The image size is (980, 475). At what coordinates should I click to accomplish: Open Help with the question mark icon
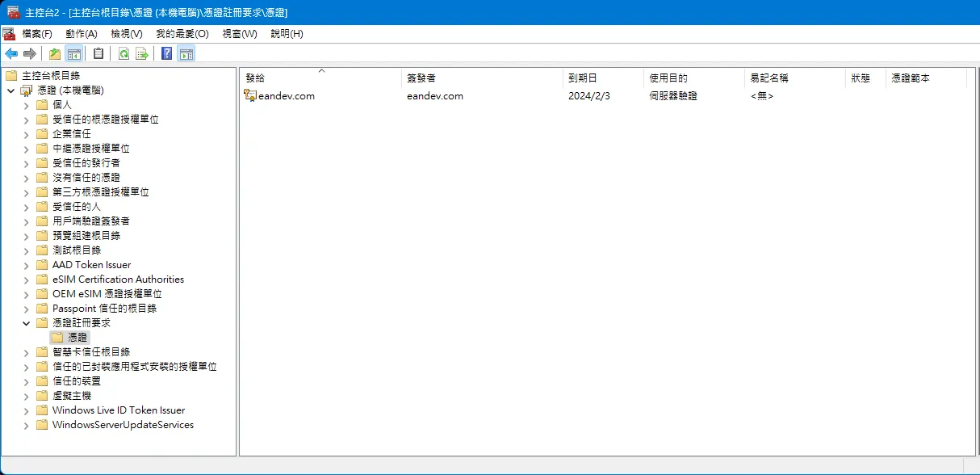pyautogui.click(x=167, y=54)
